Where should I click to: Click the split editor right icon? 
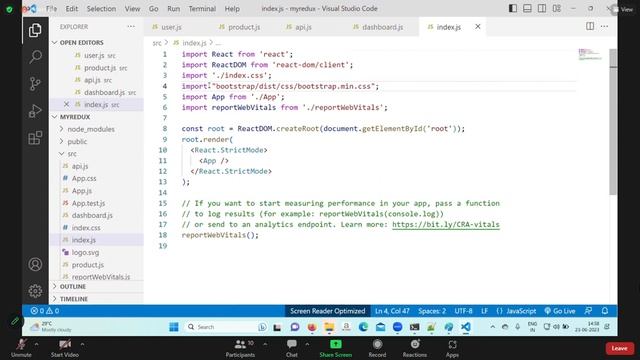point(590,26)
